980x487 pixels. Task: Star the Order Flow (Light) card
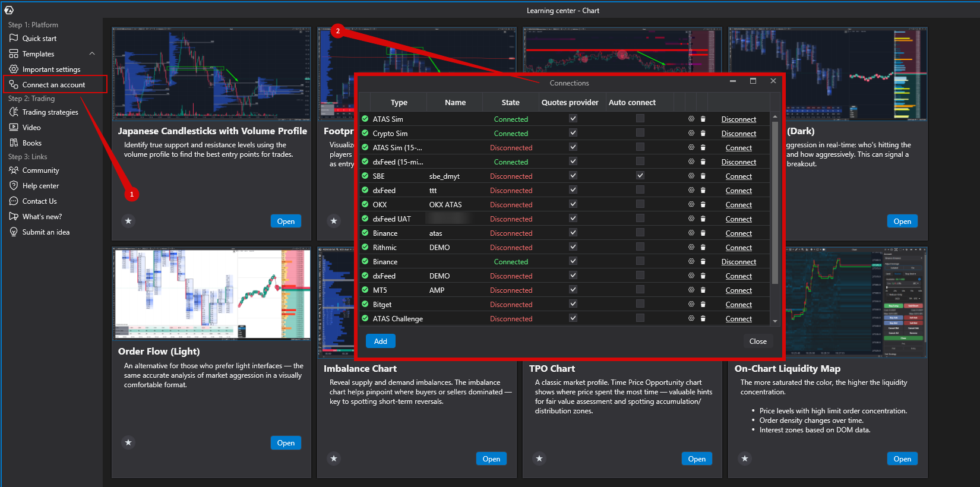point(128,442)
